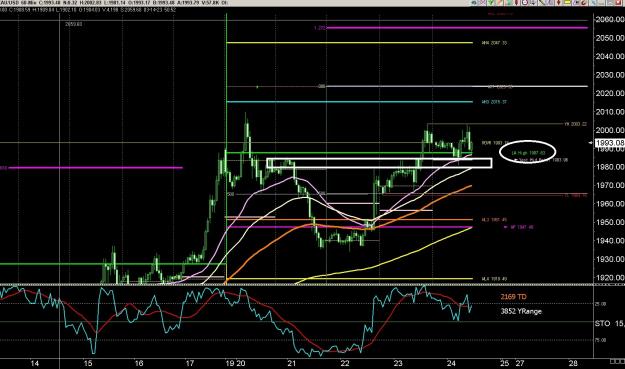Click date 21 on the time axis
The image size is (625, 369).
(x=292, y=363)
